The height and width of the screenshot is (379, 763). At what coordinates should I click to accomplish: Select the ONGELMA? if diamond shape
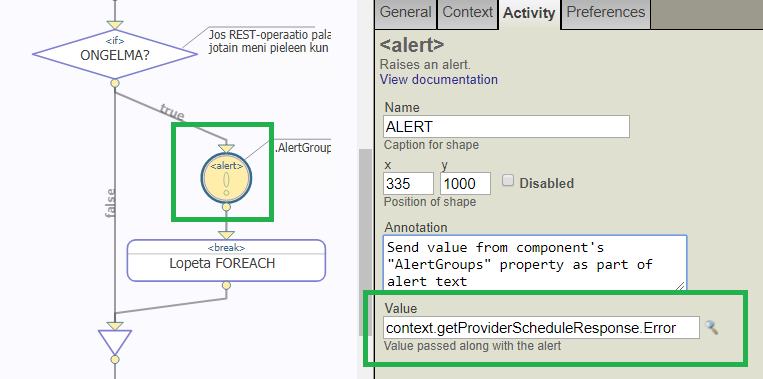coord(115,54)
